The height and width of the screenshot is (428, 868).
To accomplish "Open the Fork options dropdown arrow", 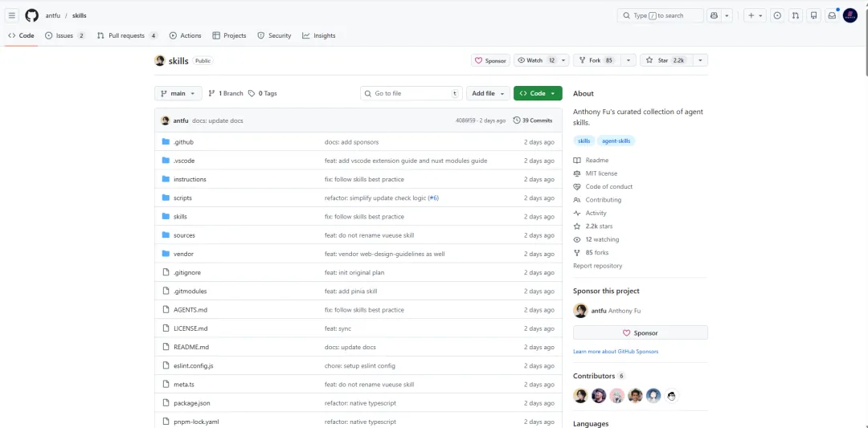I will pyautogui.click(x=628, y=60).
